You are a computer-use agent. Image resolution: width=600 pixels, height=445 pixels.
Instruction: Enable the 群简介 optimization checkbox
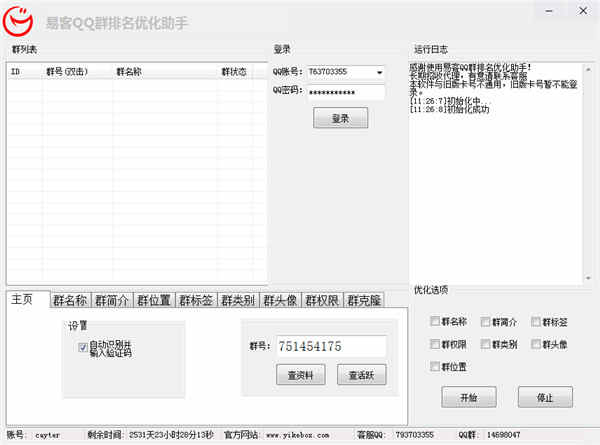click(x=485, y=322)
